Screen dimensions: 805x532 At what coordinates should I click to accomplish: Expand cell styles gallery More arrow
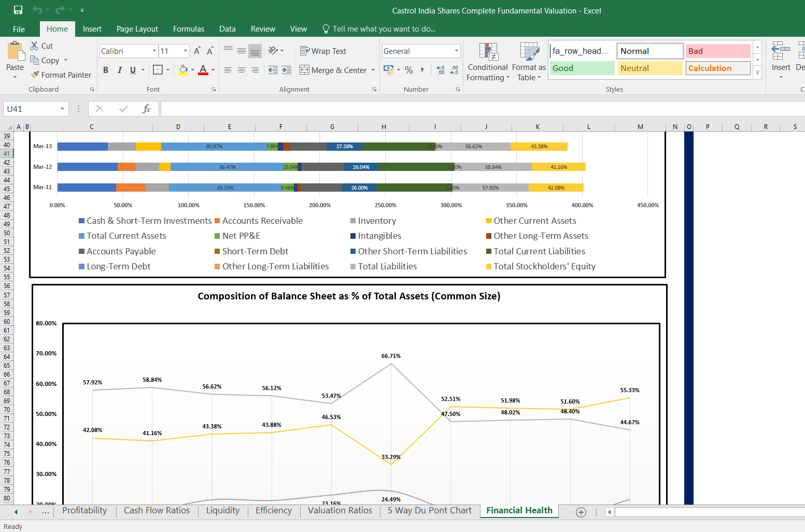[758, 73]
